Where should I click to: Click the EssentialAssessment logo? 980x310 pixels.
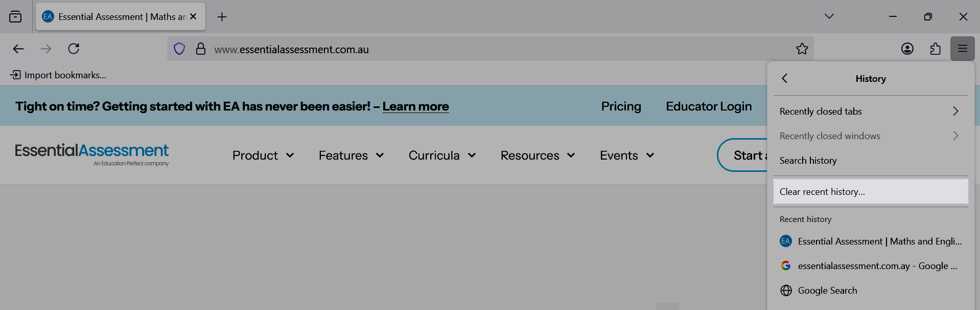point(92,154)
